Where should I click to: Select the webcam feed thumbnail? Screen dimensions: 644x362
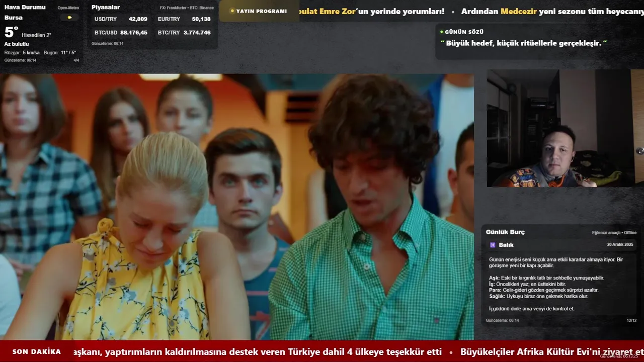click(x=566, y=128)
